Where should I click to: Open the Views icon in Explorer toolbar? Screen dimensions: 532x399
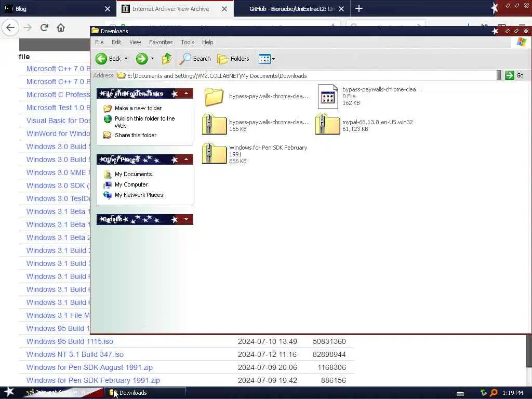264,59
